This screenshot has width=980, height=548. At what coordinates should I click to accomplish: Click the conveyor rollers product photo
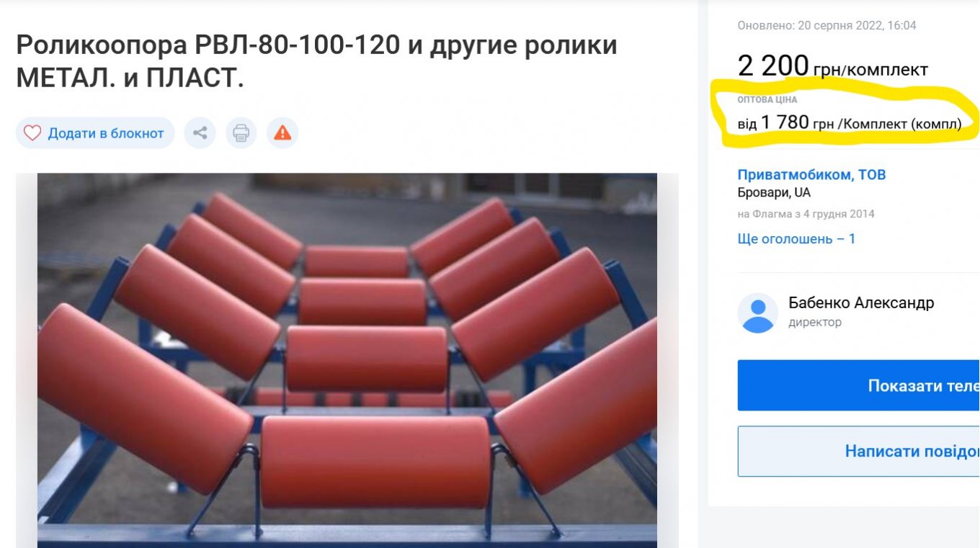click(347, 360)
